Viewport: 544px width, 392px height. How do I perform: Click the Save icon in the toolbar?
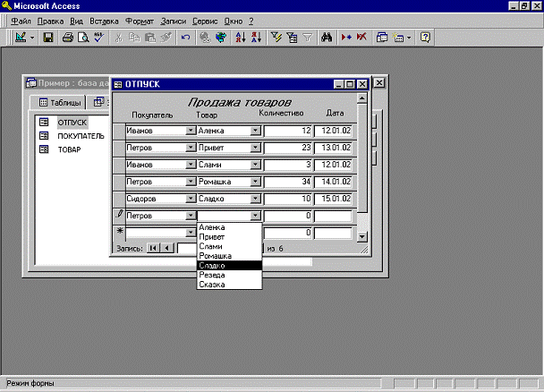47,38
